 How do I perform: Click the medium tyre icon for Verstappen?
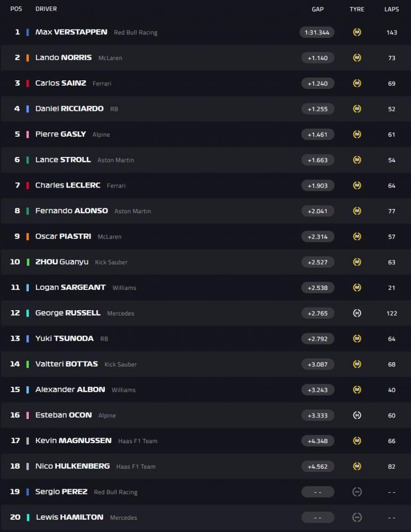click(x=357, y=32)
